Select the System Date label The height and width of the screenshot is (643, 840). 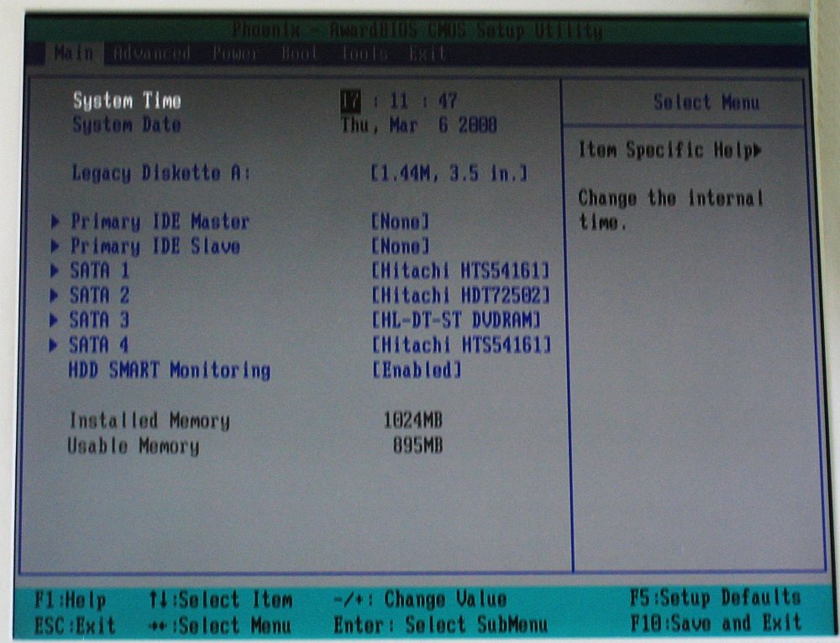click(x=127, y=125)
